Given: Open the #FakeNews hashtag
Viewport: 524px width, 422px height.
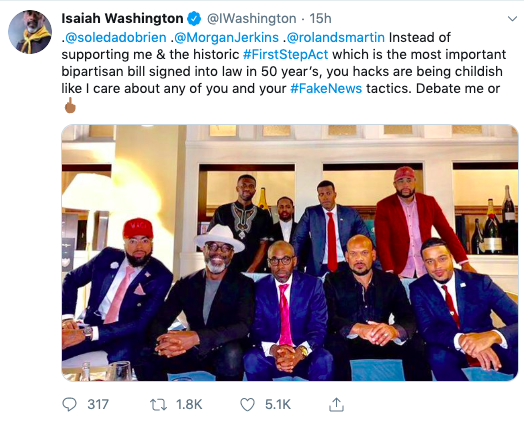Looking at the screenshot, I should point(326,89).
